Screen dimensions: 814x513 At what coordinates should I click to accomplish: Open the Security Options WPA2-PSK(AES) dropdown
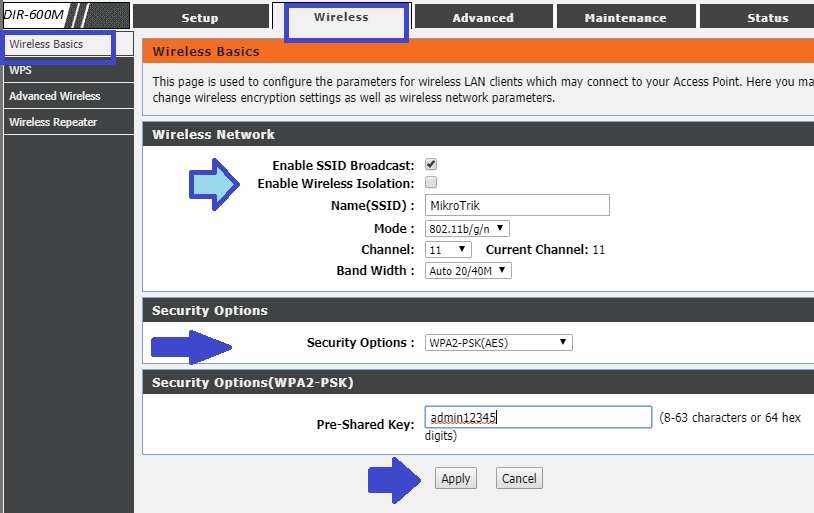[x=499, y=343]
